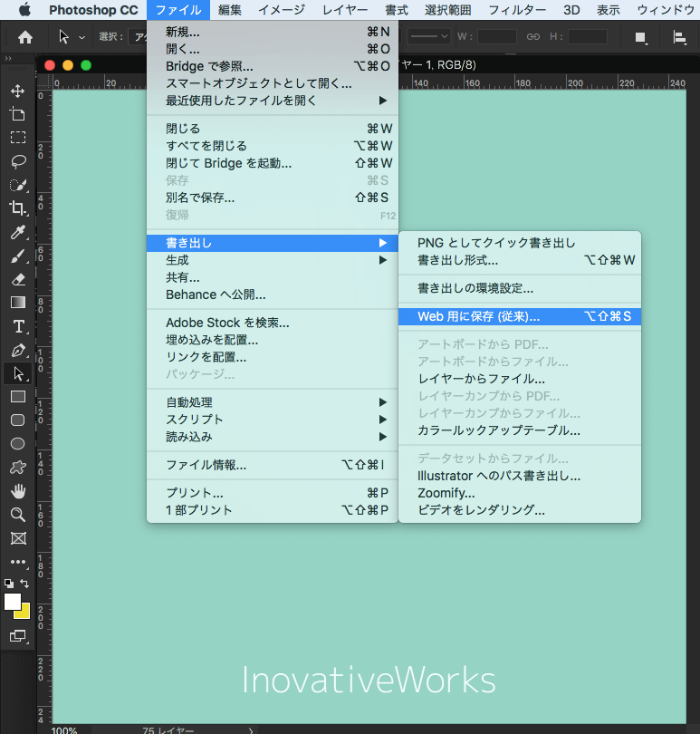Open the status bar info arrow

tap(251, 730)
